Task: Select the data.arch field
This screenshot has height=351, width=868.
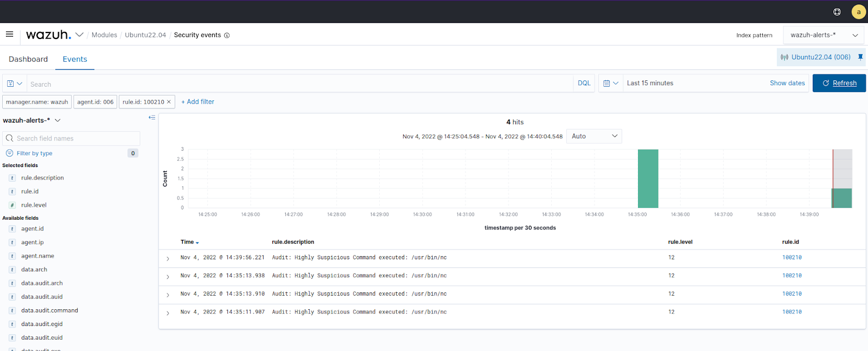Action: coord(34,270)
